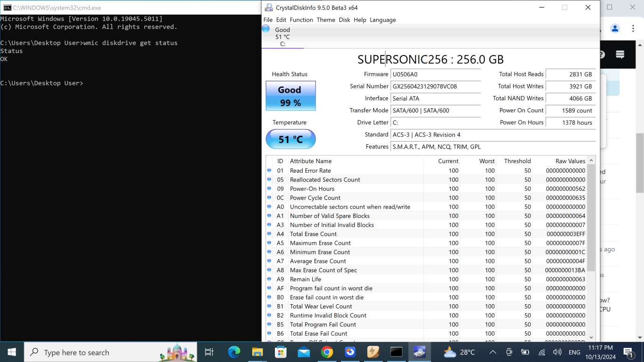Open the notification center icon

[628, 352]
